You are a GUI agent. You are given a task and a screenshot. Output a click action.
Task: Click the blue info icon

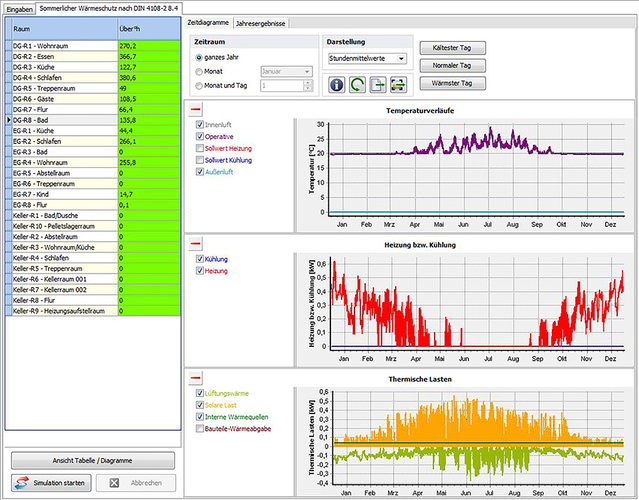(x=335, y=86)
